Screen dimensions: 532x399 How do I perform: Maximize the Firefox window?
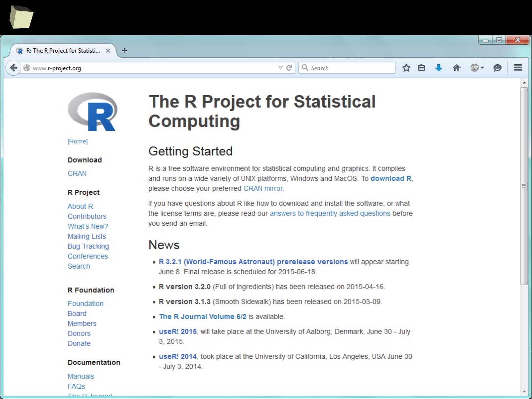499,40
